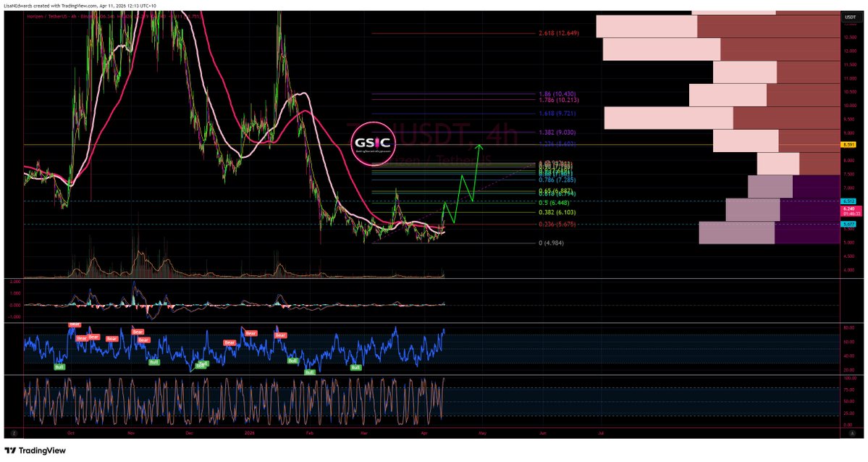Click 80.00 on the RSI scale
Image resolution: width=868 pixels, height=462 pixels.
click(x=850, y=328)
